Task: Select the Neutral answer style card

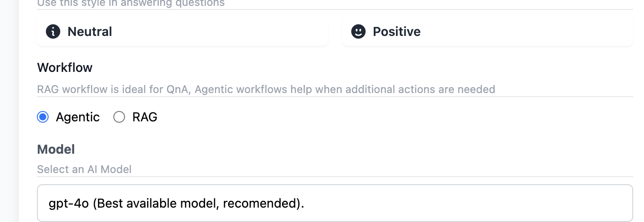Action: pyautogui.click(x=182, y=32)
